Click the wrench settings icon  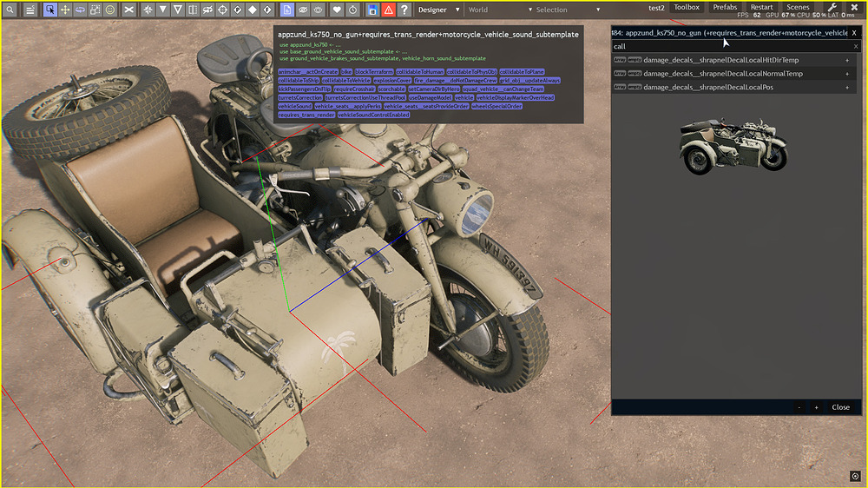click(832, 7)
